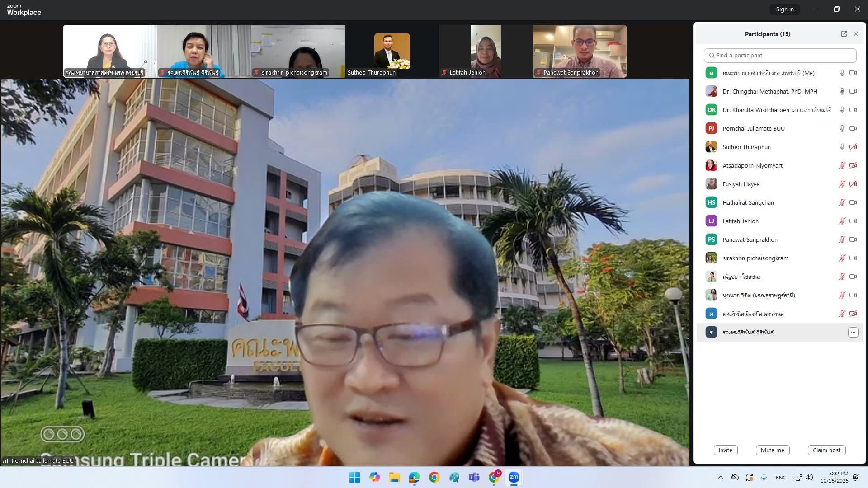
Task: Click video icon beside Latifah Jehloh
Action: pos(853,221)
